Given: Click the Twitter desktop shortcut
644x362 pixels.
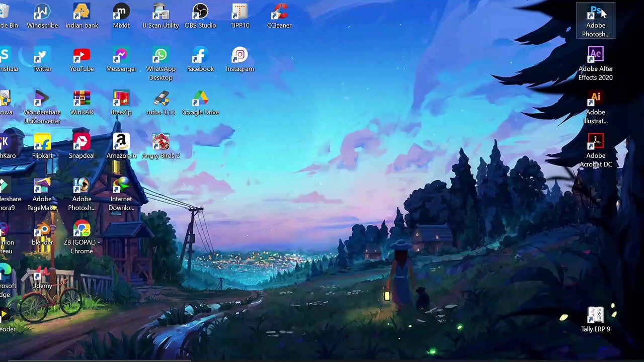Looking at the screenshot, I should (42, 60).
